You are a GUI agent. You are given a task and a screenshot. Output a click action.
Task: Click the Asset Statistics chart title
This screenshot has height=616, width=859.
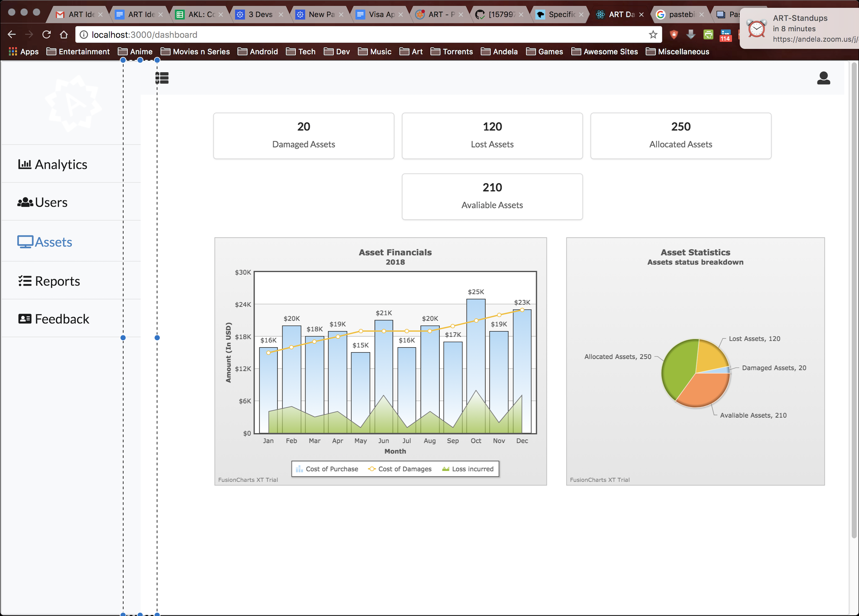pyautogui.click(x=695, y=252)
